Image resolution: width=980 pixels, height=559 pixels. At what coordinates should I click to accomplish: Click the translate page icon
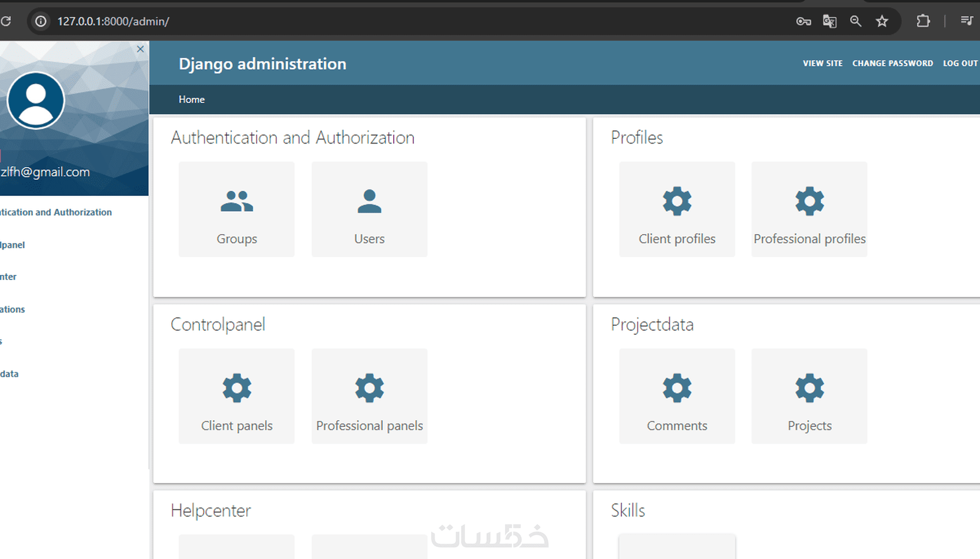[x=830, y=21]
